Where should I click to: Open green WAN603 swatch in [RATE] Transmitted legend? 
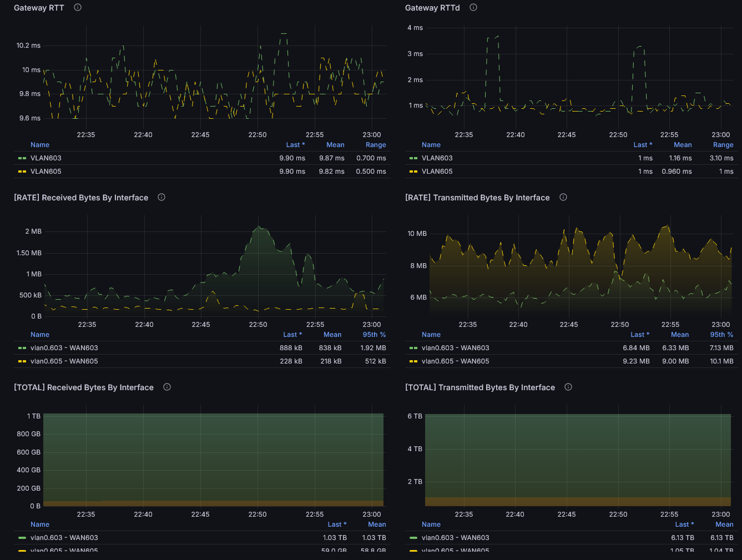pyautogui.click(x=413, y=348)
